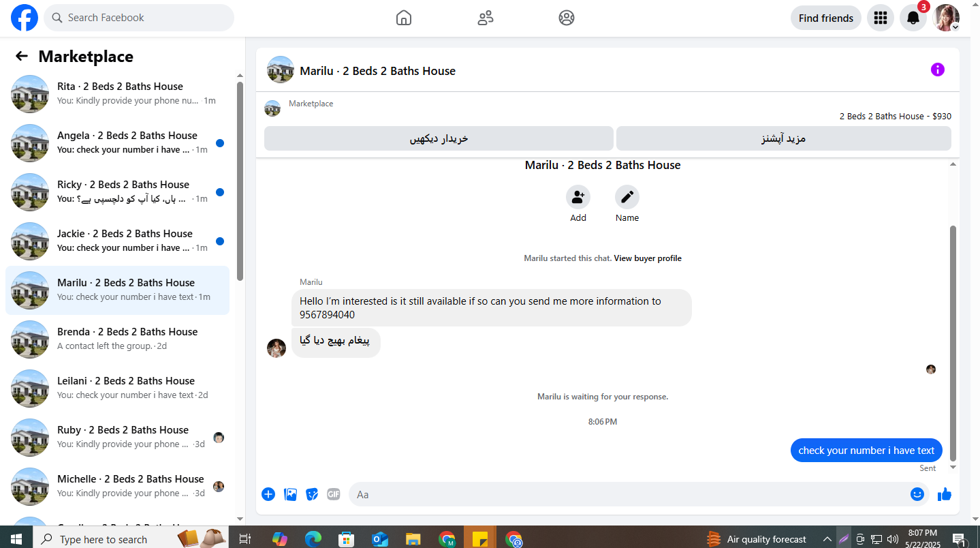Open the Groups icon in top navigation
980x548 pixels.
click(567, 18)
